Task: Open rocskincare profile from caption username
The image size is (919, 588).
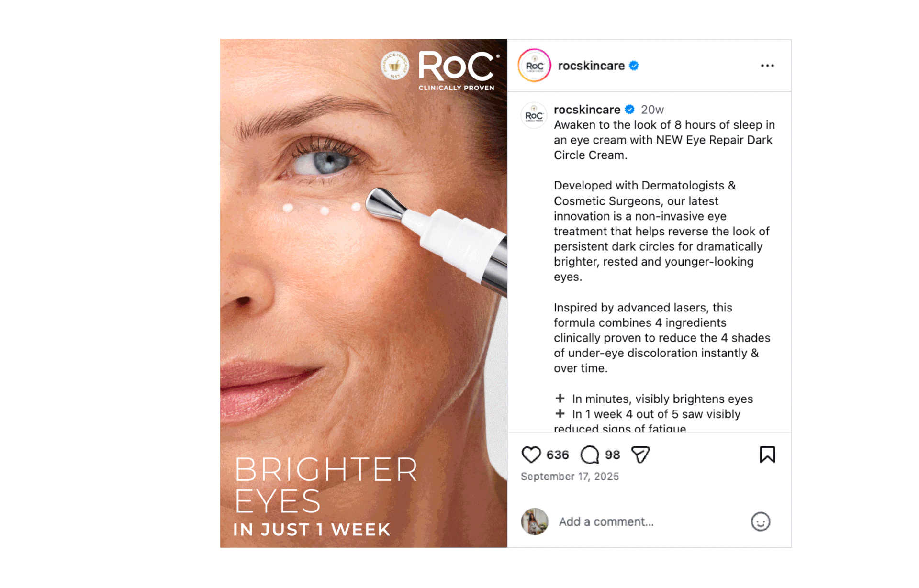Action: coord(587,110)
